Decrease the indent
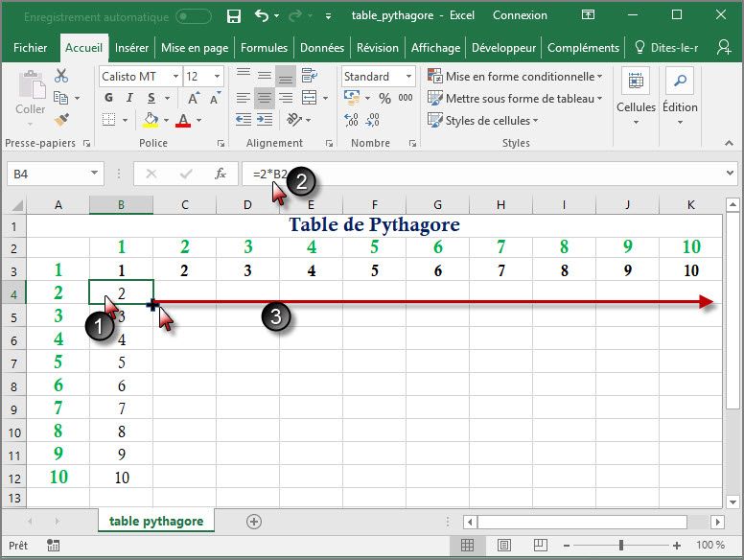Viewport: 744px width, 560px height. point(244,120)
